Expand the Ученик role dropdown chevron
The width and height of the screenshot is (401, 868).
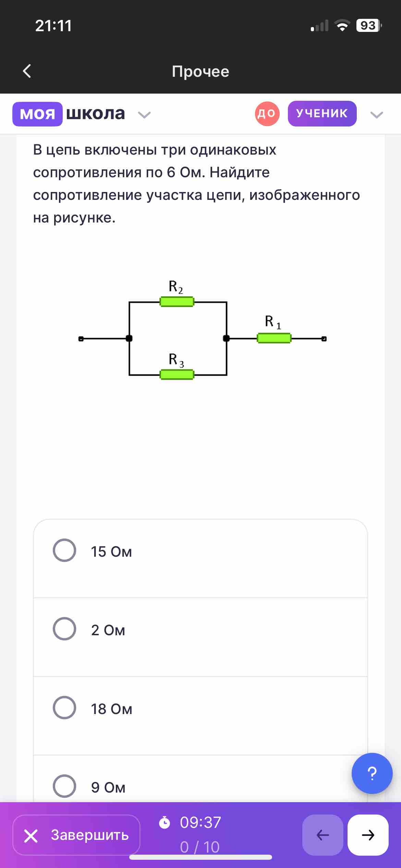pos(377,114)
